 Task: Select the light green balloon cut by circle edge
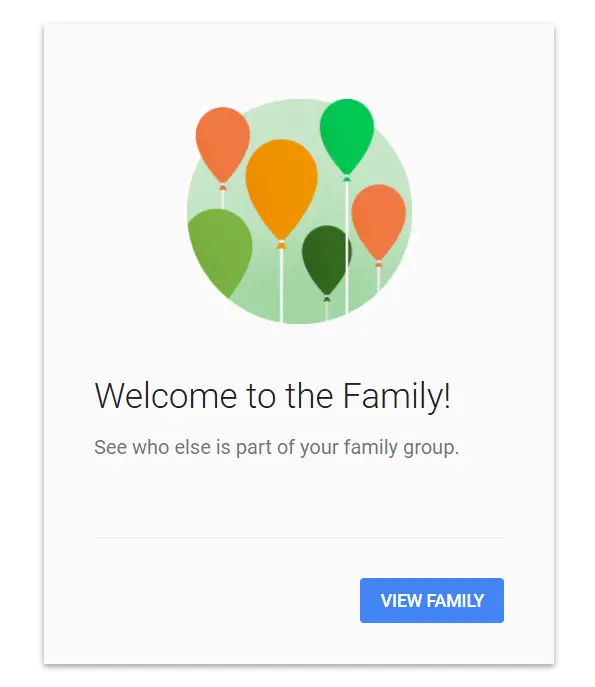pos(220,252)
